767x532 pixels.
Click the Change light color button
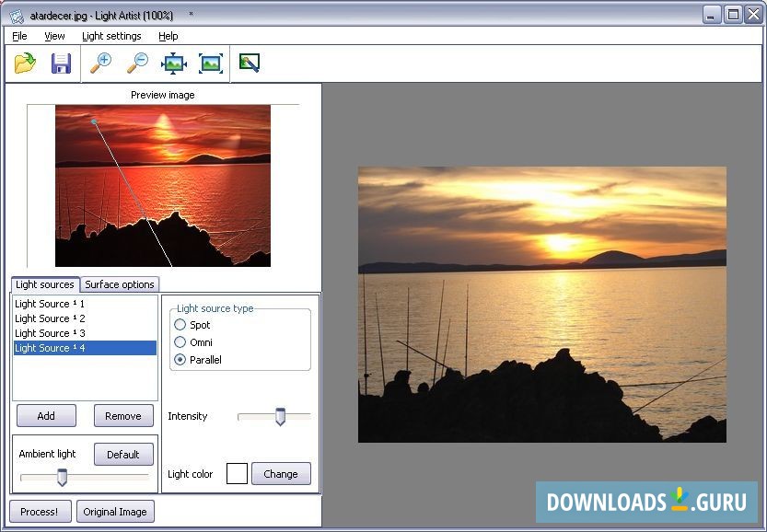[281, 474]
